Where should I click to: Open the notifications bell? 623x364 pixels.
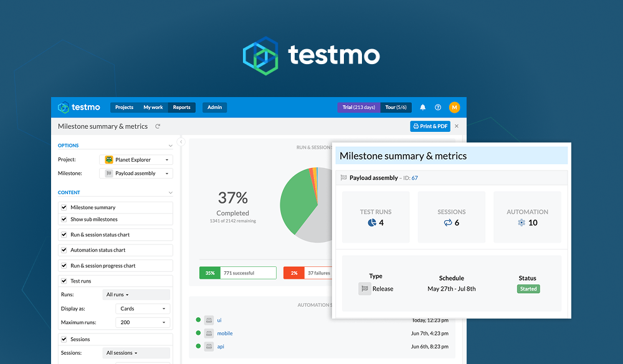point(423,107)
